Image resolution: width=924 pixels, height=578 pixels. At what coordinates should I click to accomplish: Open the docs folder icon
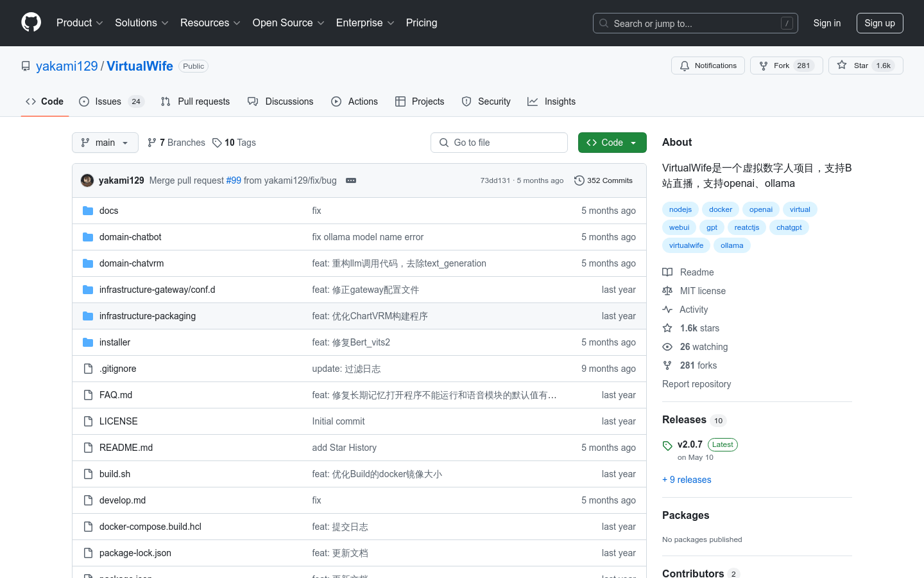88,211
